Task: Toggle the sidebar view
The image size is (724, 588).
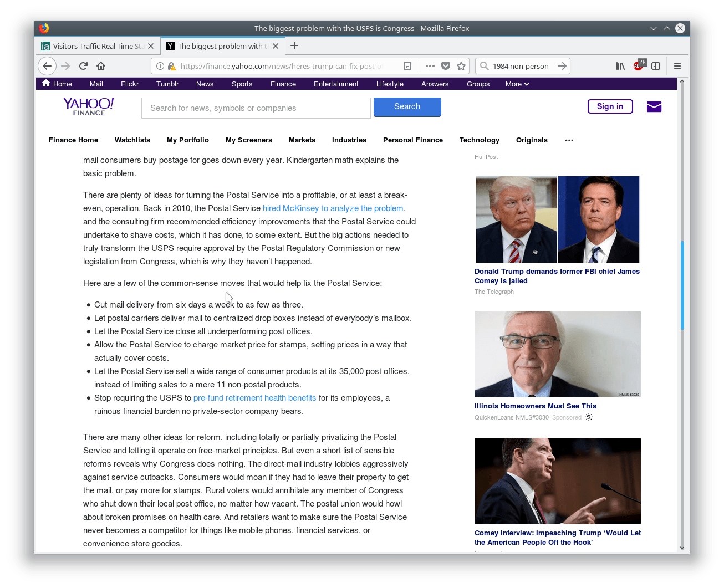Action: pos(656,66)
